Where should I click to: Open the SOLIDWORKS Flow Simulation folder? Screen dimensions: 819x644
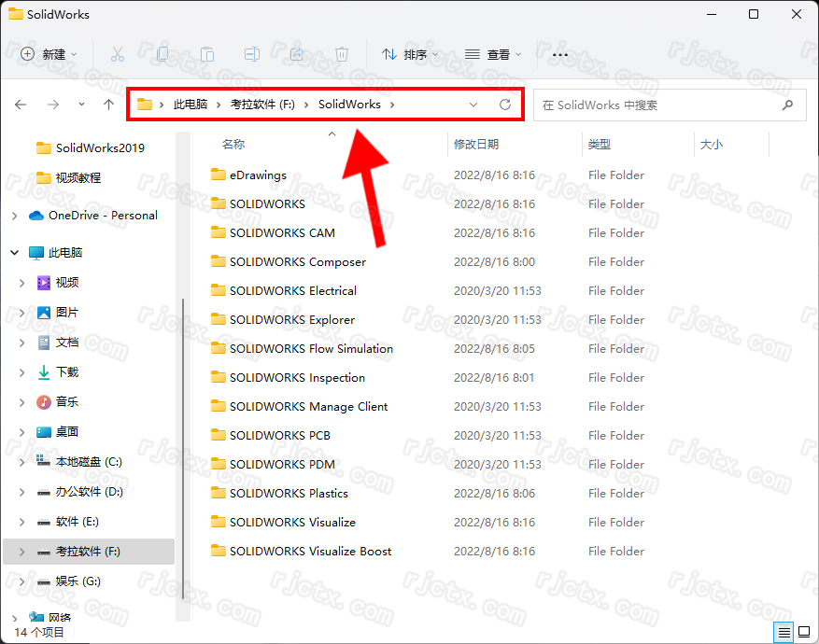coord(311,349)
